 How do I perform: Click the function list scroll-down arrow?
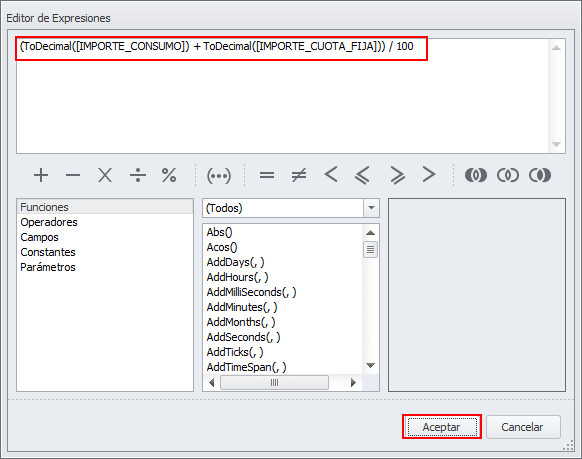370,365
